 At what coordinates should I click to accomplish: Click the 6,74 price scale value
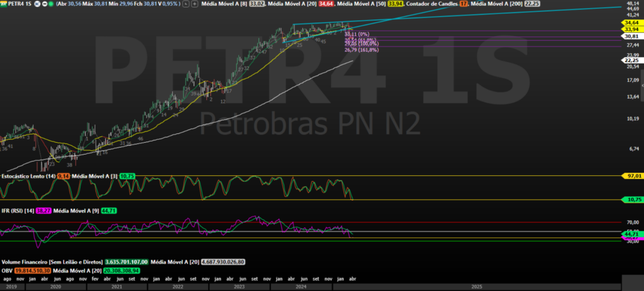pos(635,148)
